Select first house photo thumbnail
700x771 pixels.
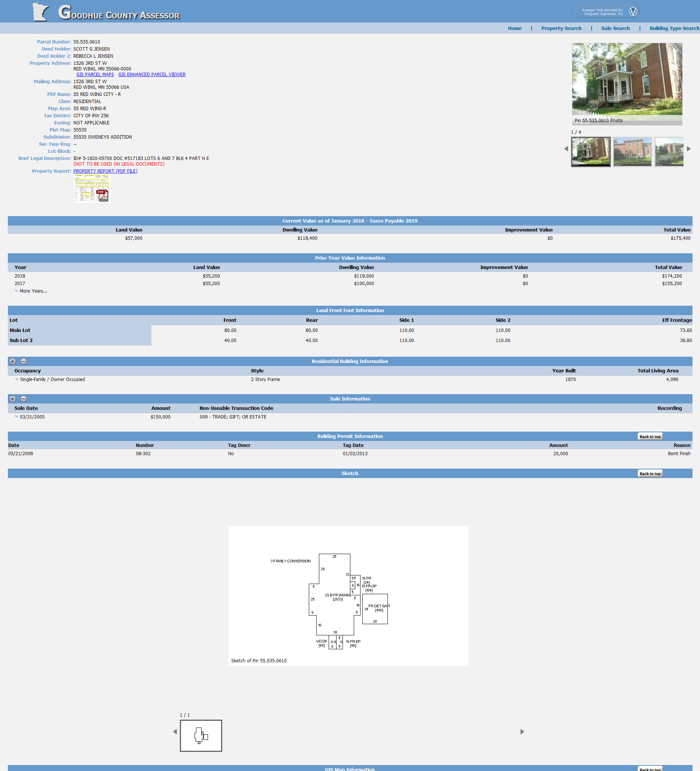point(591,152)
